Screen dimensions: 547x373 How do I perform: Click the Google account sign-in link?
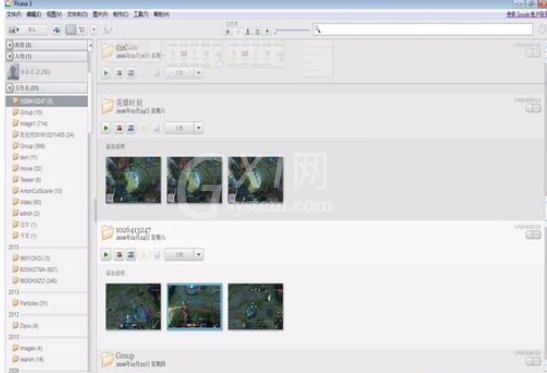pos(526,15)
